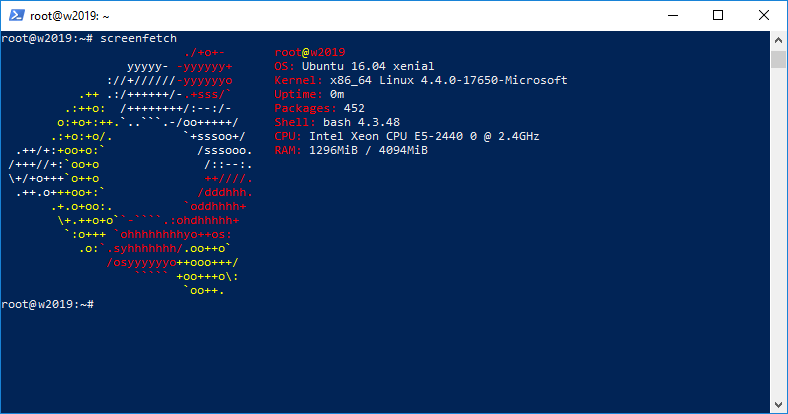The image size is (788, 414).
Task: Click the OS: Ubuntu 16.04 xenial line
Action: click(354, 66)
